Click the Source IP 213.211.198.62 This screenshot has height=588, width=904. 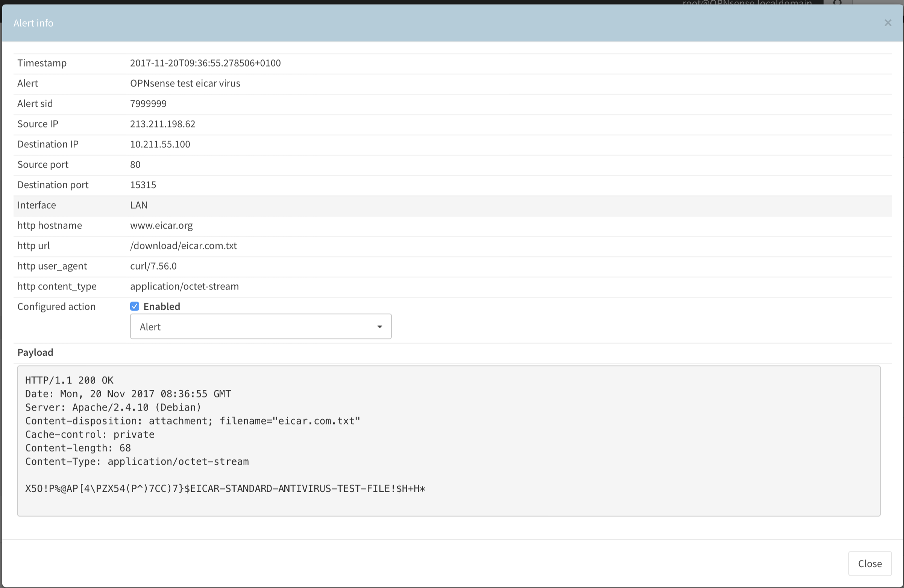coord(162,124)
